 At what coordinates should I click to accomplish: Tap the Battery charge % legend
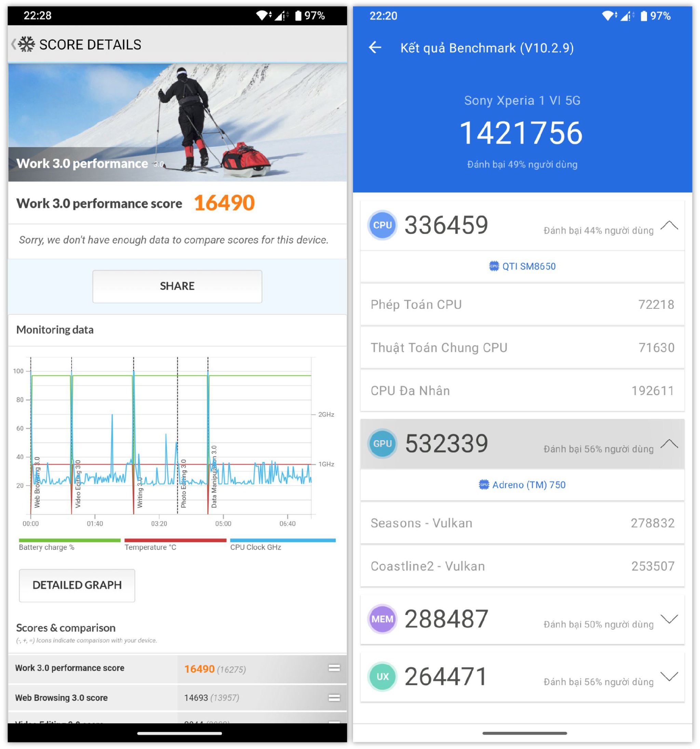pos(70,545)
